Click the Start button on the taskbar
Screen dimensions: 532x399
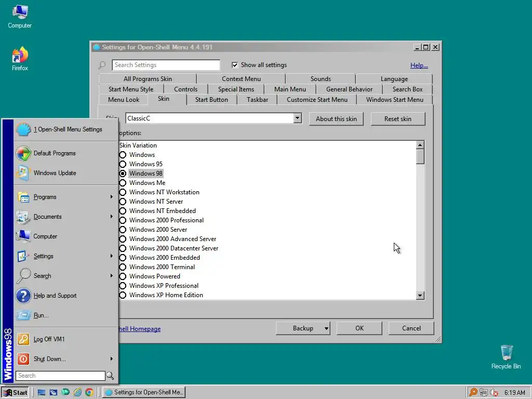pyautogui.click(x=15, y=393)
